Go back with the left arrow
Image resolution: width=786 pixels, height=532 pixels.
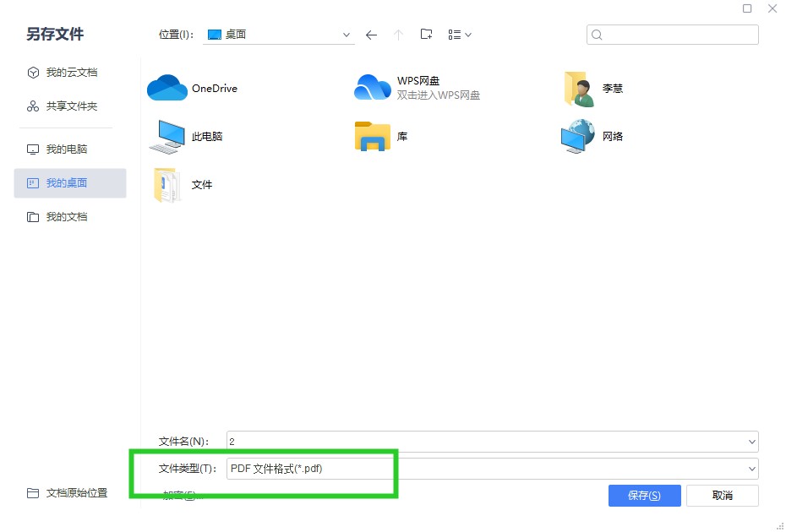[x=371, y=35]
